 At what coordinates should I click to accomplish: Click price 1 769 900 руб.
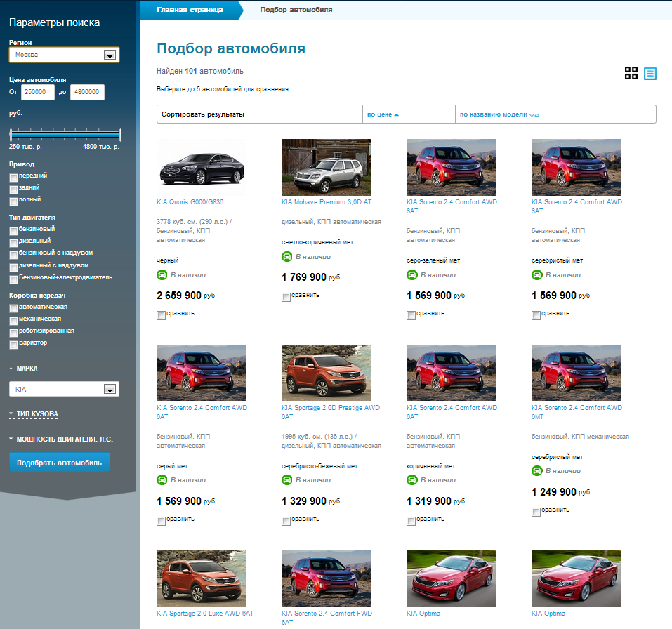pos(312,277)
